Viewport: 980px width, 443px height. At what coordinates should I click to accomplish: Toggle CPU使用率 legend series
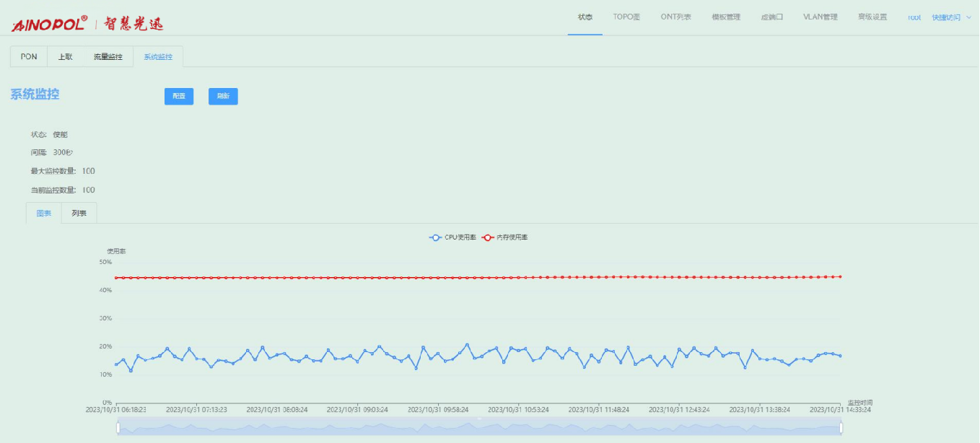[452, 237]
